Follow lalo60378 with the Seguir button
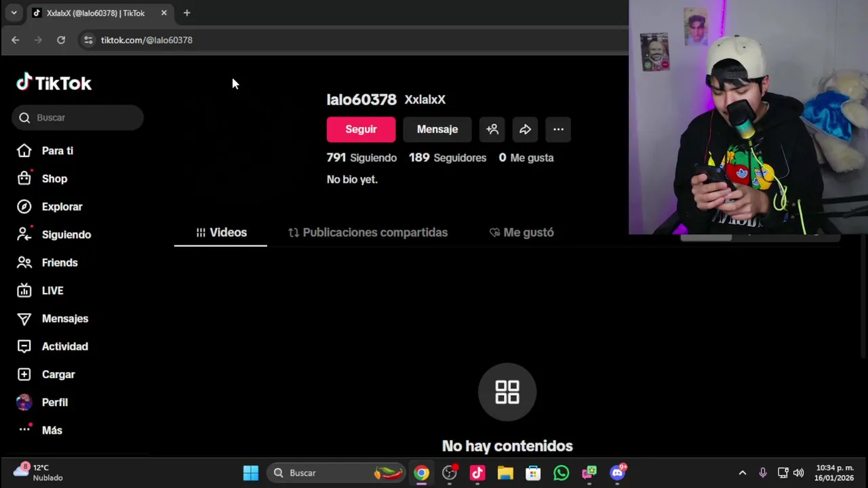868x488 pixels. tap(361, 129)
